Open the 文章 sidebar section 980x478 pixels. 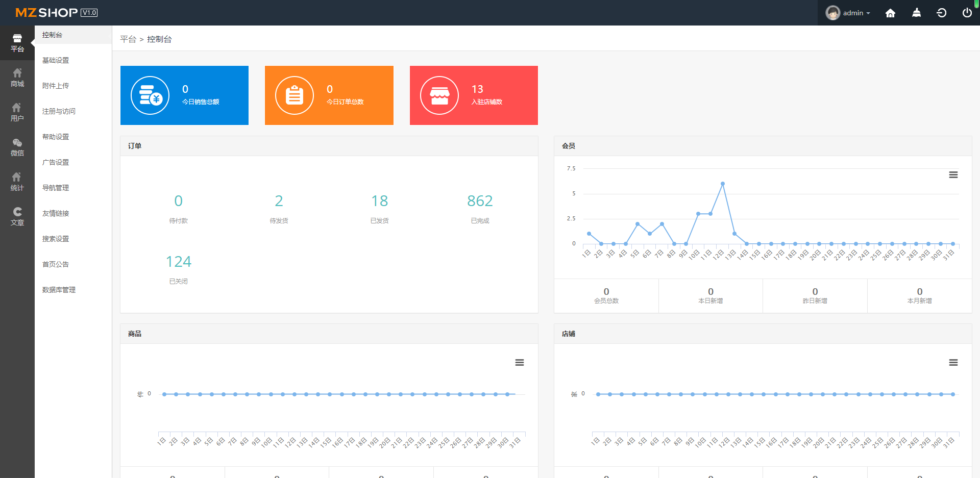pos(17,216)
